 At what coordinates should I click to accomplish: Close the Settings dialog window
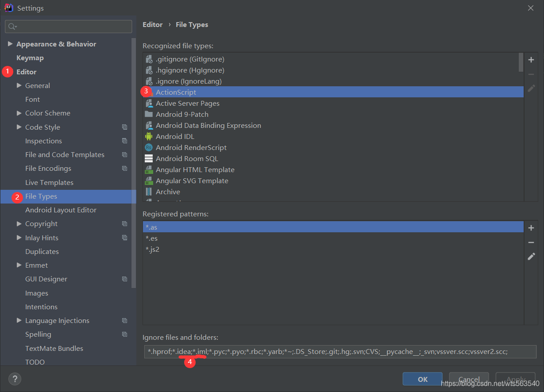tap(531, 8)
